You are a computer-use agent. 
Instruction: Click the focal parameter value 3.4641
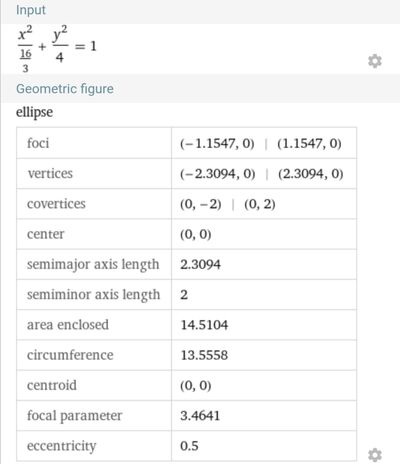click(200, 416)
